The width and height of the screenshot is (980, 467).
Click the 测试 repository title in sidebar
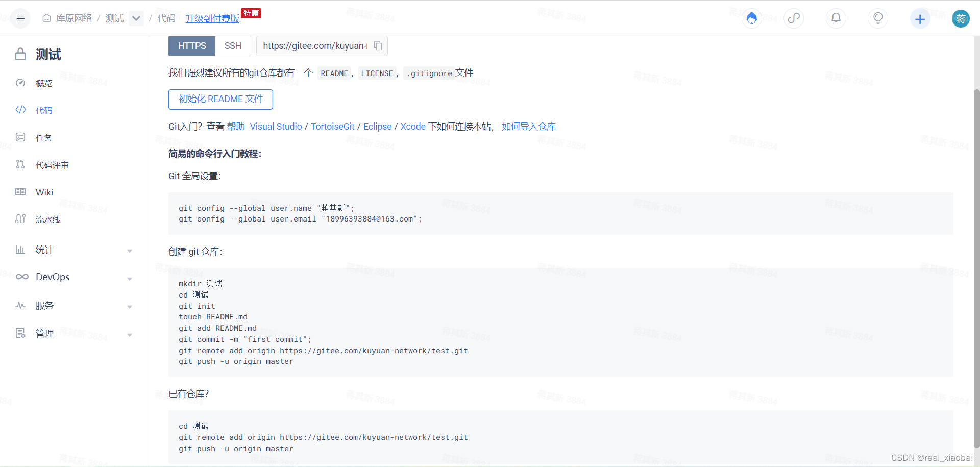[48, 54]
